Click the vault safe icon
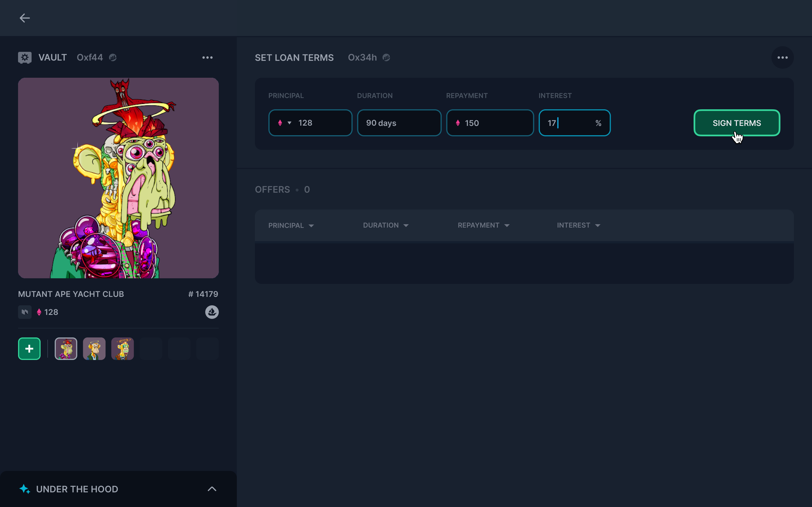Screen dimensions: 812x507 pyautogui.click(x=25, y=58)
